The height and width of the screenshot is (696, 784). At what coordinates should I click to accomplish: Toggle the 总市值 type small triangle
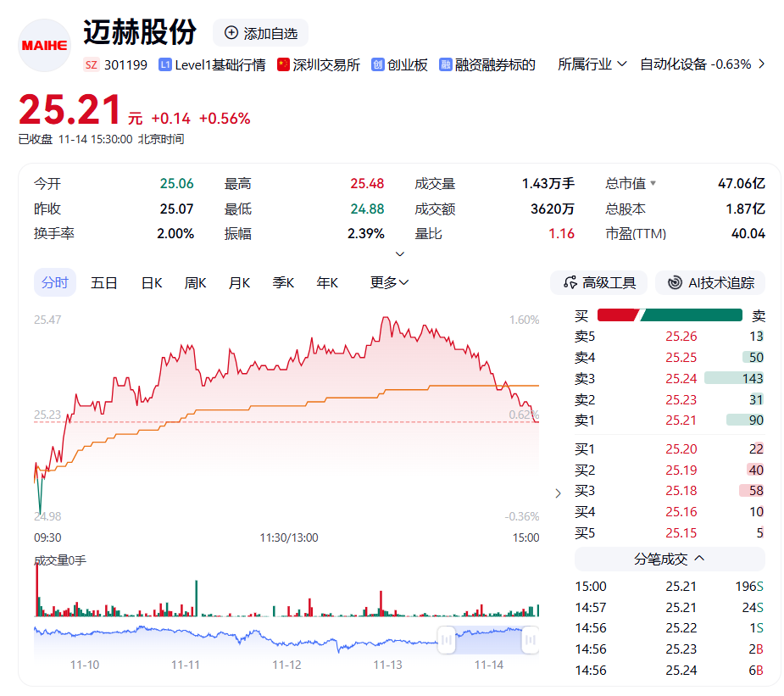(653, 184)
